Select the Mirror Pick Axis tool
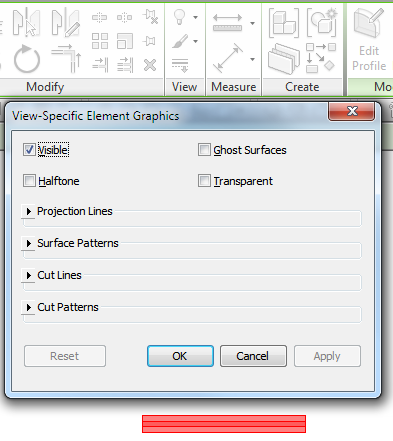Image resolution: width=393 pixels, height=441 pixels. click(x=26, y=22)
